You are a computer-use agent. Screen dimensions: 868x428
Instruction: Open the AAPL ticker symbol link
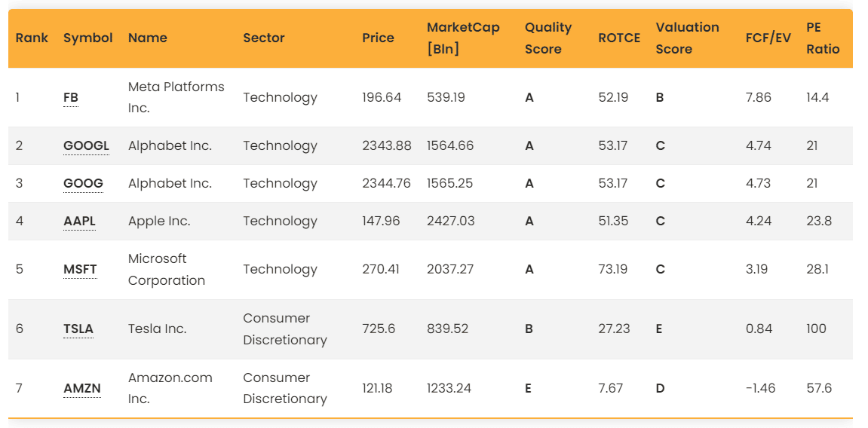click(80, 222)
